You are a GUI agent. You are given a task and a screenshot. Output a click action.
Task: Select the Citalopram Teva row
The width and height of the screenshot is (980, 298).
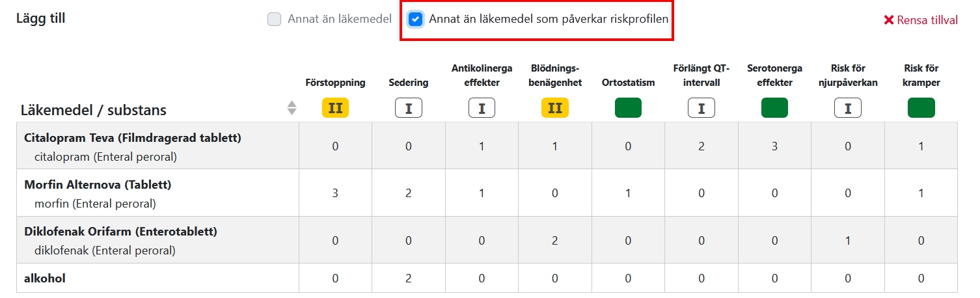132,138
